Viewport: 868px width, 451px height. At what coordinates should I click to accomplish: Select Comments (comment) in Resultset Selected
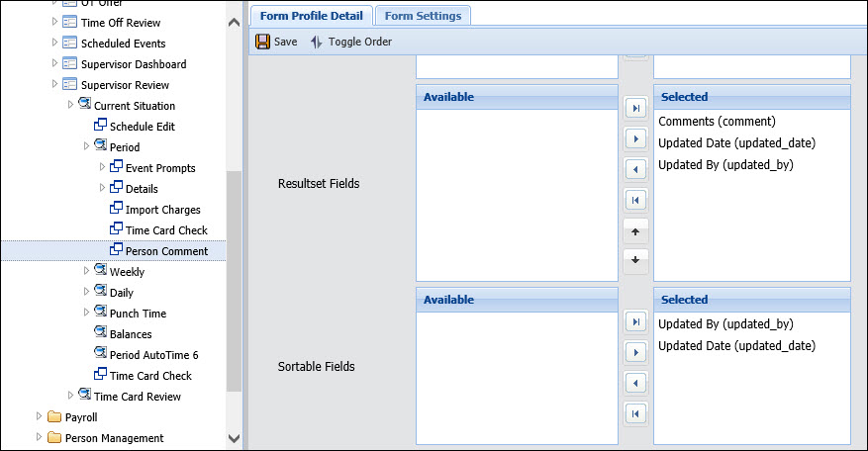pos(716,122)
